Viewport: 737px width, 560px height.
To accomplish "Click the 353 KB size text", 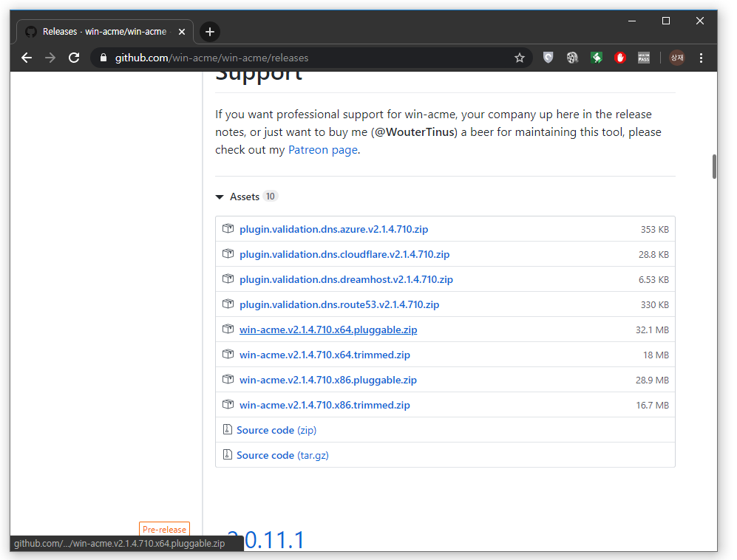I will coord(655,229).
